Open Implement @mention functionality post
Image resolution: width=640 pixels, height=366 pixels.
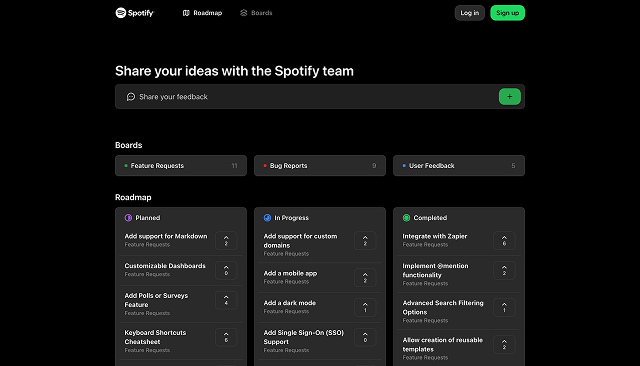pyautogui.click(x=436, y=271)
